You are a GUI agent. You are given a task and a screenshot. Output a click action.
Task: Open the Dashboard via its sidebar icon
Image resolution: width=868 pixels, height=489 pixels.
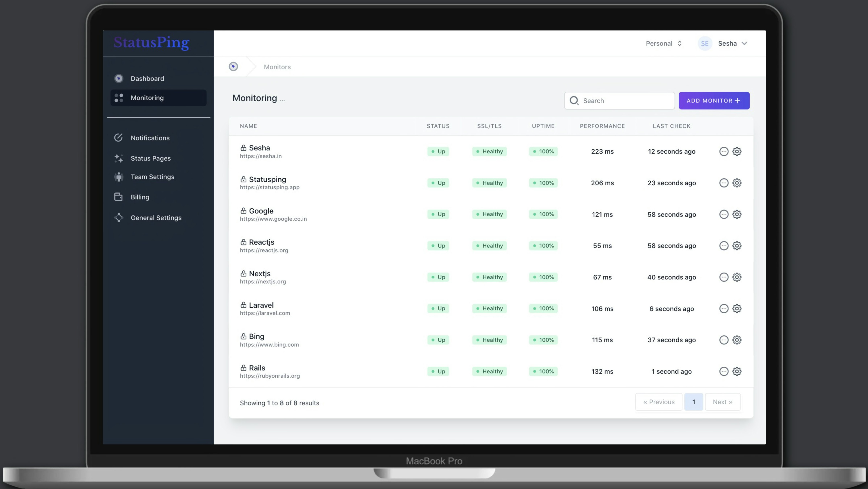[119, 78]
